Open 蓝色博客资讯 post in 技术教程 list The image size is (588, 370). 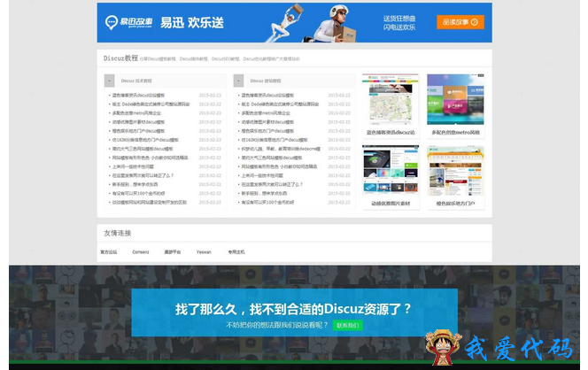[x=138, y=96]
